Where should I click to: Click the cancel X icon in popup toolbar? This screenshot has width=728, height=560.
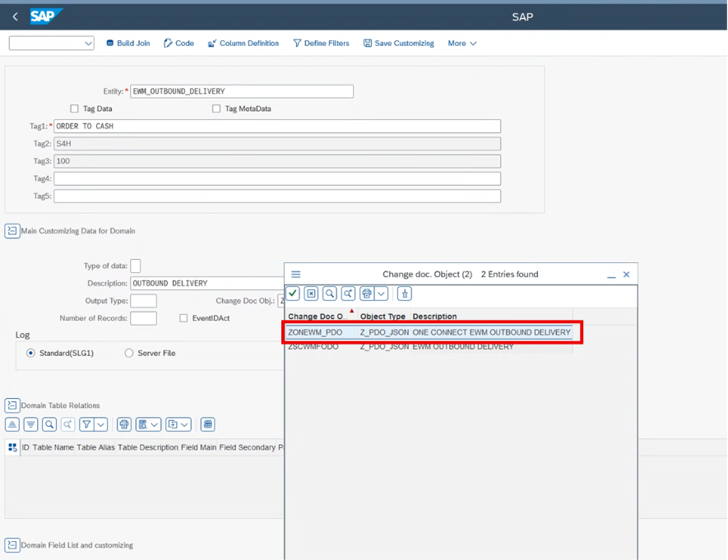tap(311, 294)
